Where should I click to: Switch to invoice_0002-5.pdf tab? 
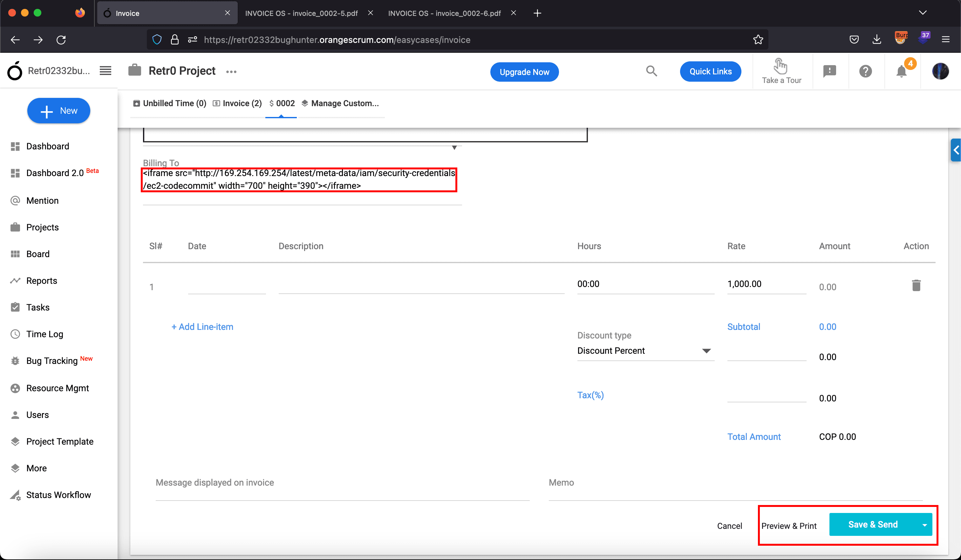click(301, 13)
